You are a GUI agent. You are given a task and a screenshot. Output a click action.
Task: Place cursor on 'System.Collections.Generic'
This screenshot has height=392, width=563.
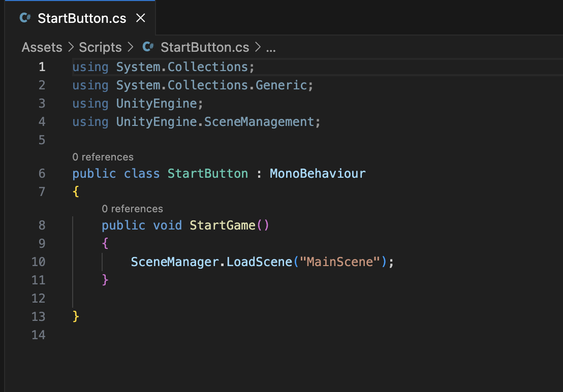(x=211, y=85)
